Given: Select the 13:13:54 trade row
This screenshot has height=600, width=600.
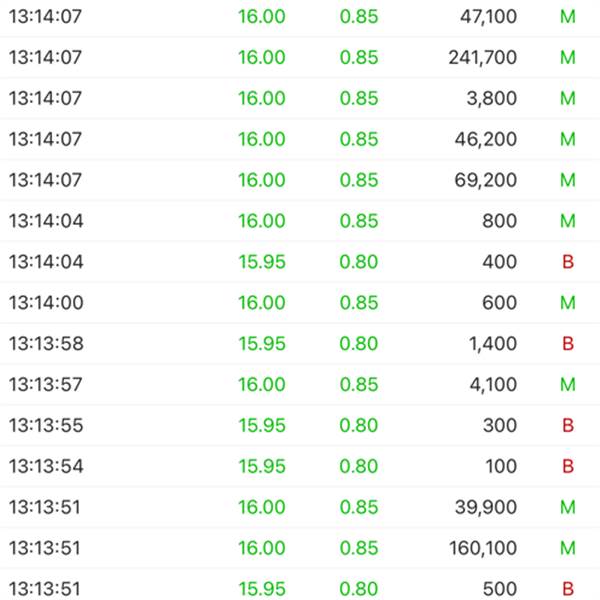Looking at the screenshot, I should pos(46,466).
